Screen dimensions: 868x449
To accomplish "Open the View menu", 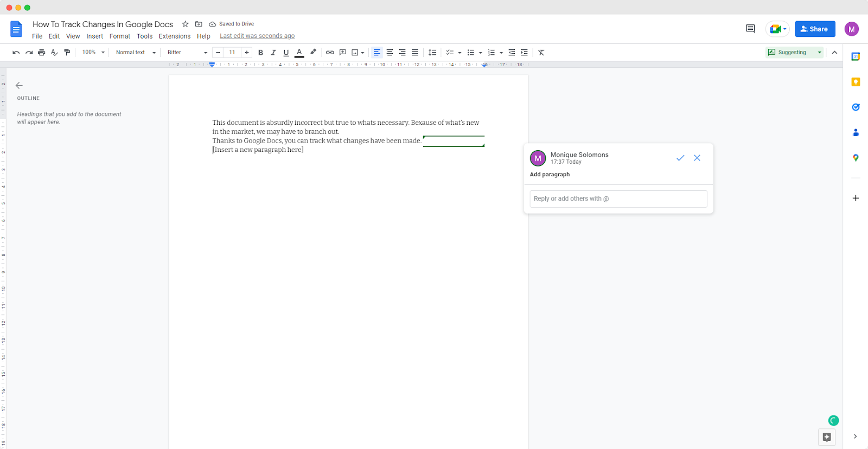I will [73, 36].
